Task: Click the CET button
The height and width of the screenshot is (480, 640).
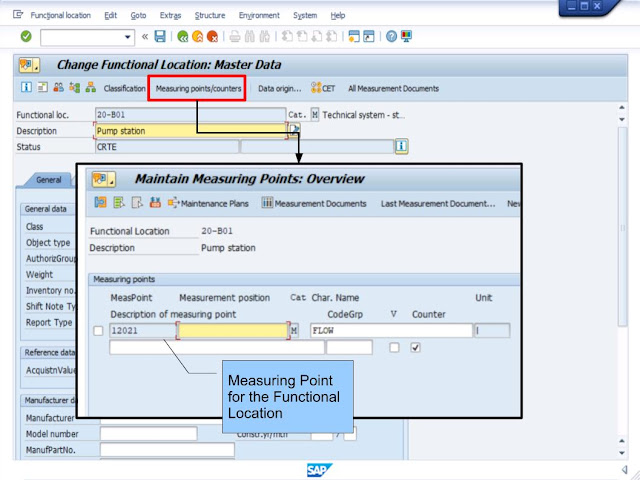Action: tap(323, 88)
